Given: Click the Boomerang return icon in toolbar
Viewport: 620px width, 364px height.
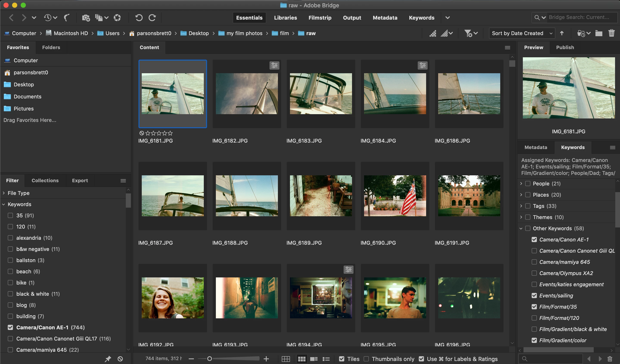Looking at the screenshot, I should (x=67, y=18).
